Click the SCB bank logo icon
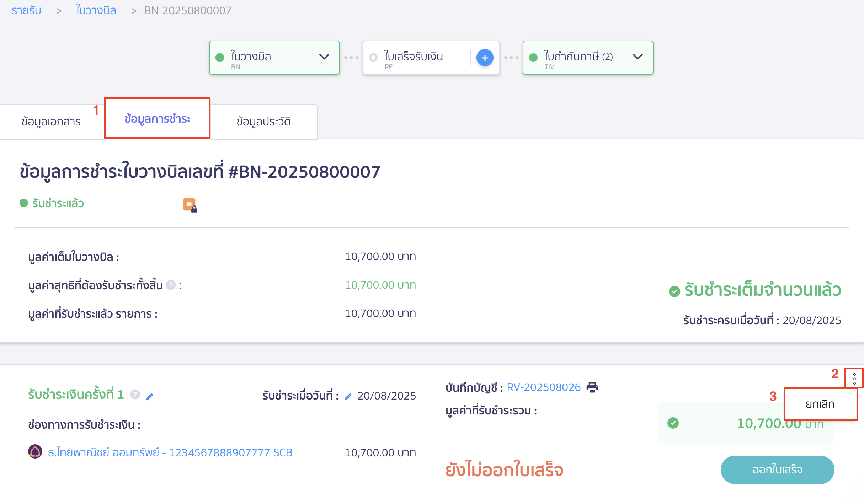 click(x=35, y=452)
